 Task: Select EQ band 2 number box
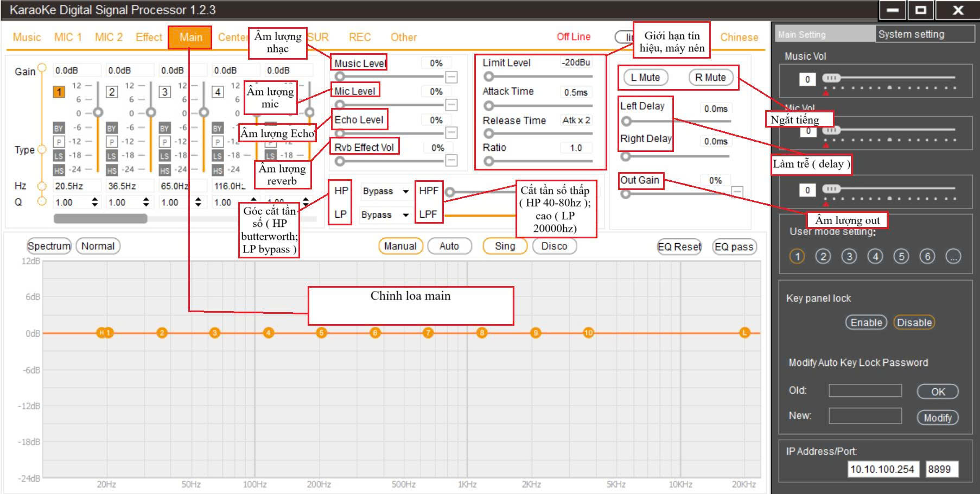coord(112,92)
